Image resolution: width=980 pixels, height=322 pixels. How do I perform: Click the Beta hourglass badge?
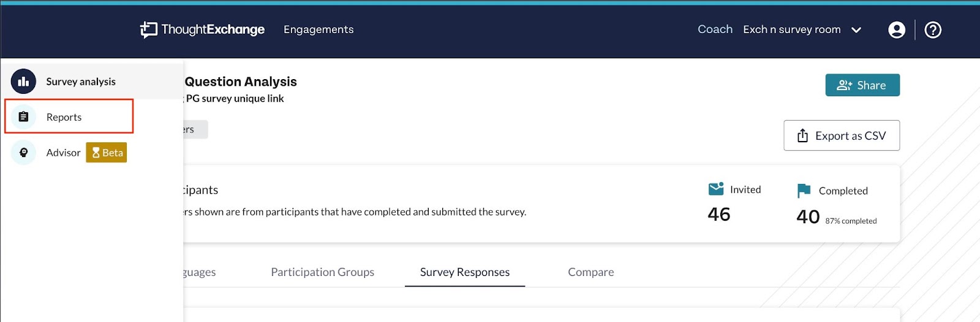tap(107, 153)
